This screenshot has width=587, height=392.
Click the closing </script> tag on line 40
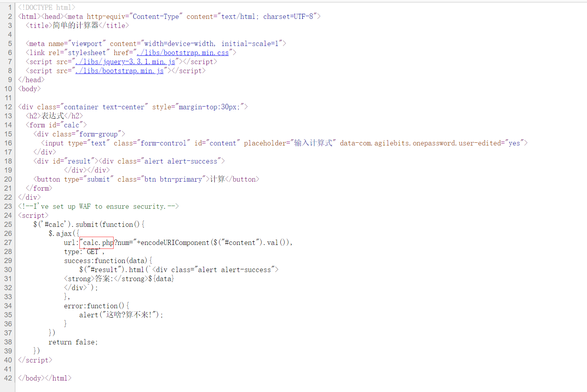[x=35, y=360]
